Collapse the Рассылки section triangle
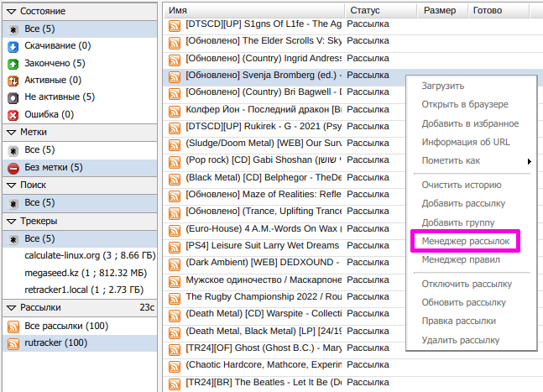 click(12, 308)
